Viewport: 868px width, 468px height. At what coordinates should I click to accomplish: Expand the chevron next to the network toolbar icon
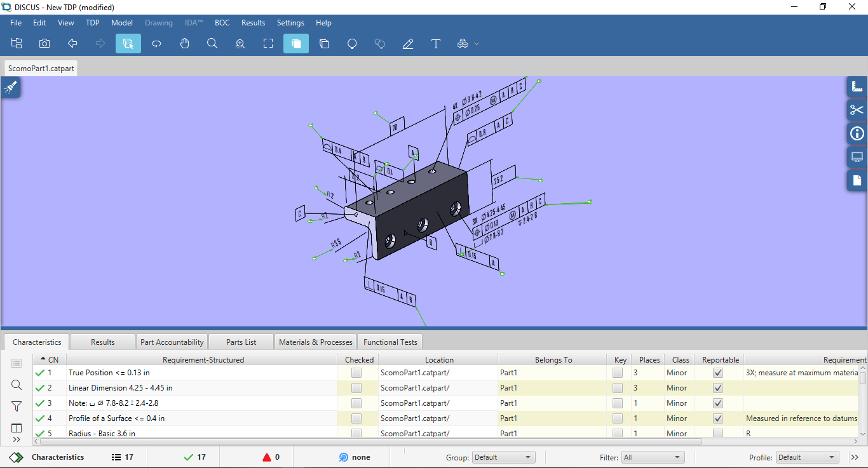click(x=477, y=43)
